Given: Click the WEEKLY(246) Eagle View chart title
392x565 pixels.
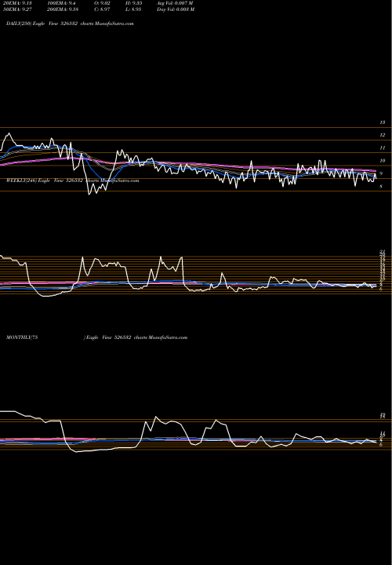Looking at the screenshot, I should click(x=73, y=180).
